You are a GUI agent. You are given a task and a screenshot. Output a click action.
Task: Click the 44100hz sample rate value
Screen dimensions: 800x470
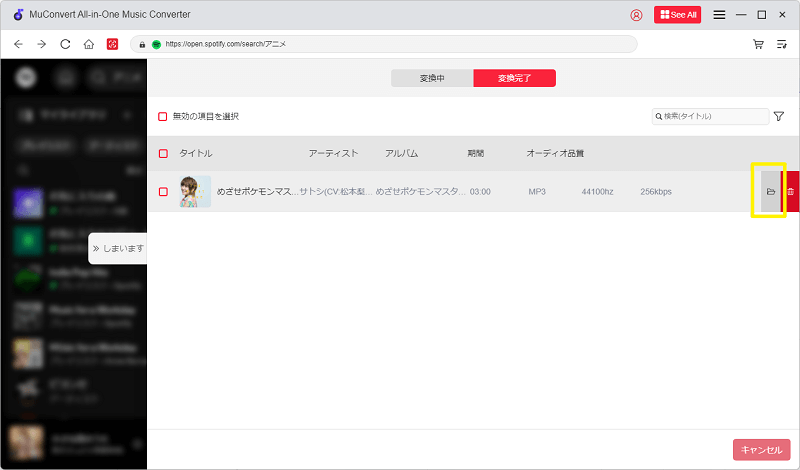tap(597, 192)
